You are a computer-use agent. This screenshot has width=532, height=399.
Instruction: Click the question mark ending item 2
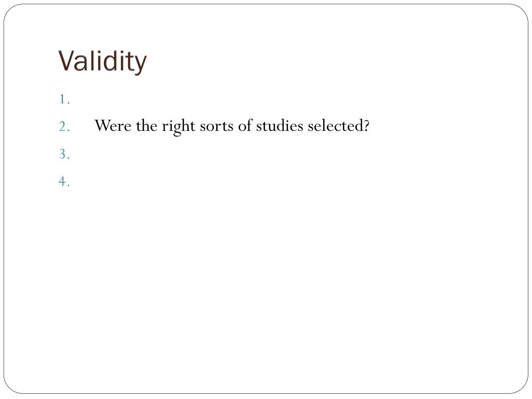click(366, 126)
